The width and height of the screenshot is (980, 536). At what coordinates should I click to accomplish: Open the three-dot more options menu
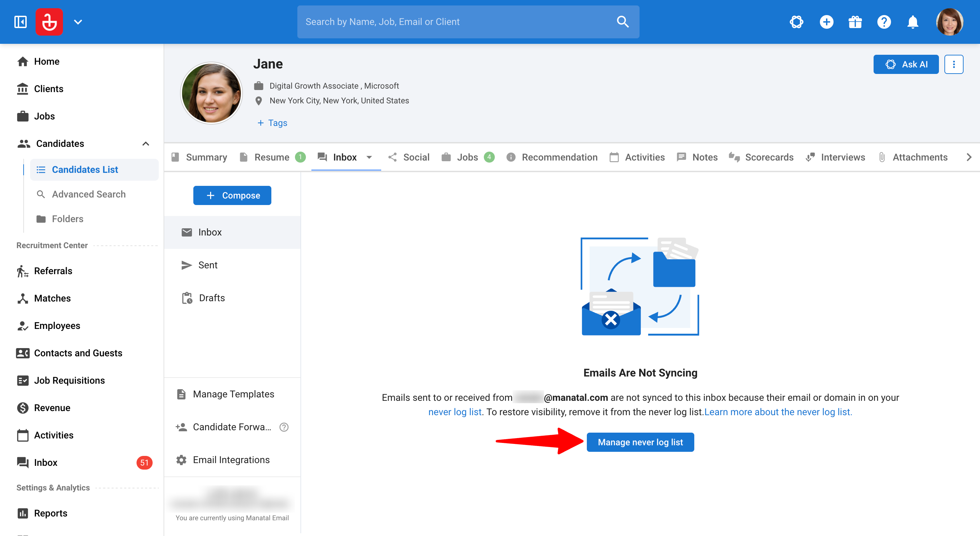click(954, 64)
